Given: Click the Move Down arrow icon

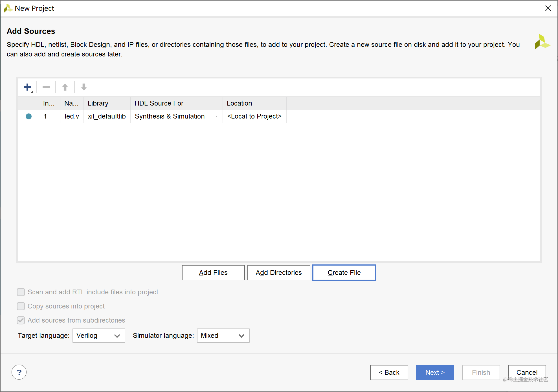Looking at the screenshot, I should coord(84,87).
